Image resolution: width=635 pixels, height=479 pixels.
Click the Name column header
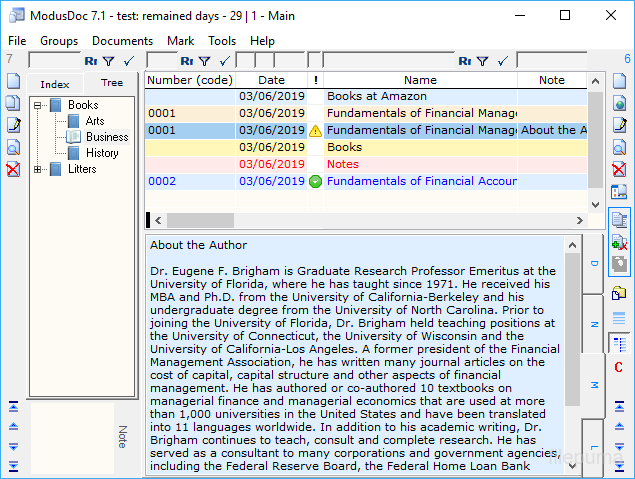point(420,80)
